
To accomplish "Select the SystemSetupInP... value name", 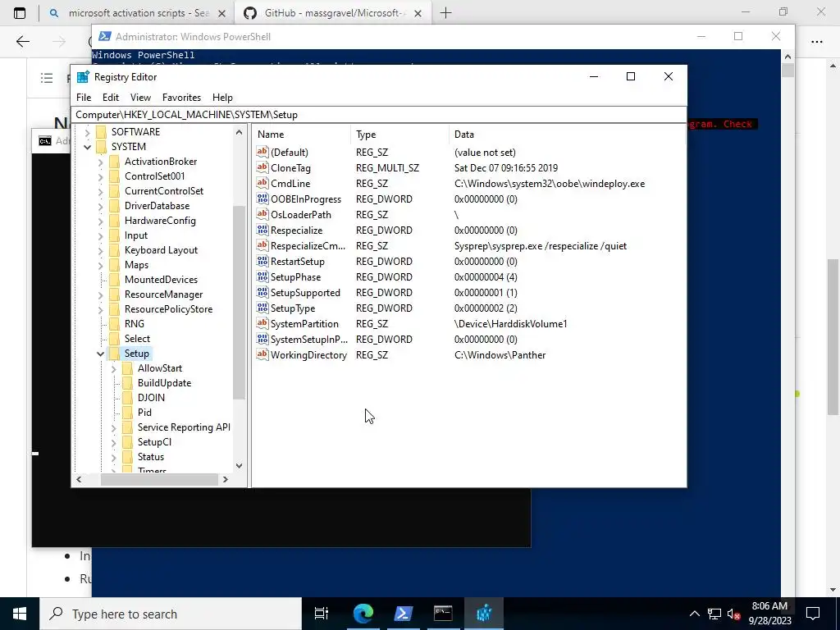I will 309,340.
